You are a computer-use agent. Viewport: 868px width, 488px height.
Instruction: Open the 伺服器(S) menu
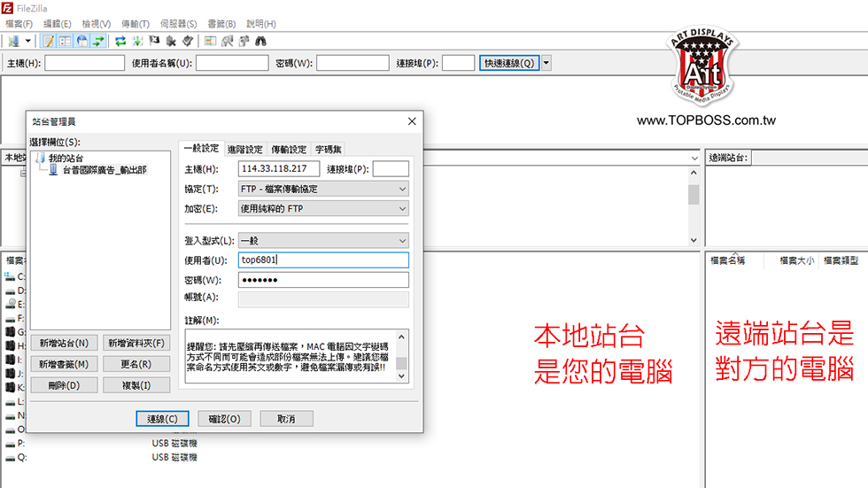(x=178, y=24)
